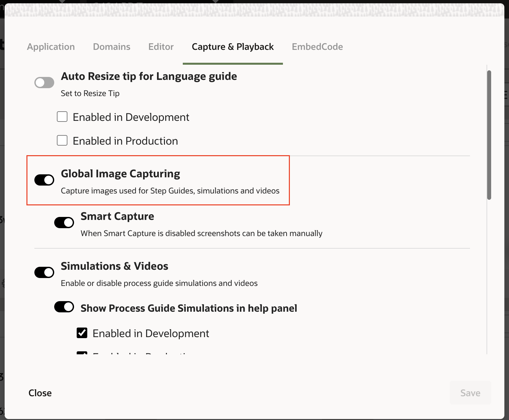509x420 pixels.
Task: Switch to the Application tab
Action: pos(51,47)
